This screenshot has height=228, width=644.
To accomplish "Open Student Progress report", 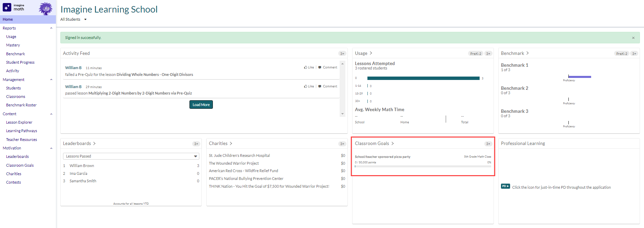I will pyautogui.click(x=20, y=62).
